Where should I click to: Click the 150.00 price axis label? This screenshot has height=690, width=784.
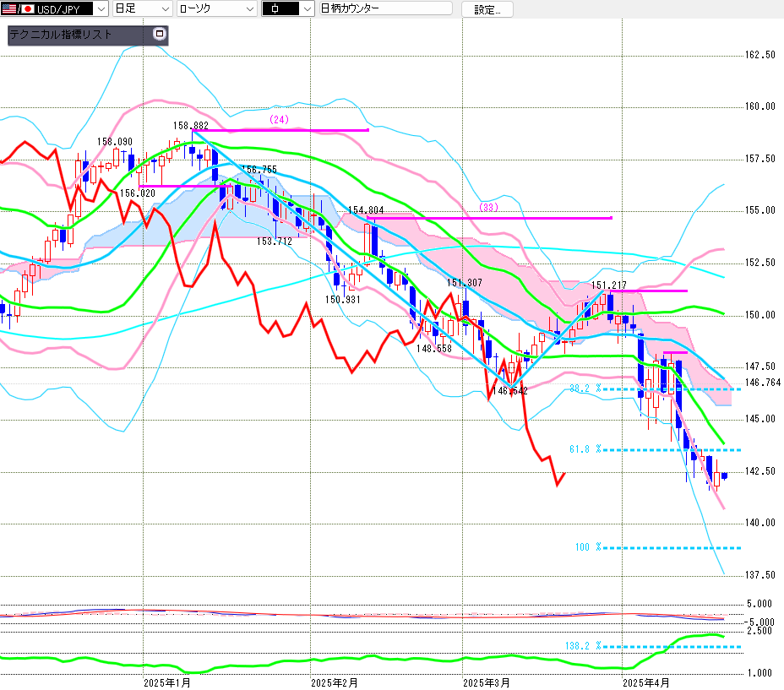[760, 314]
